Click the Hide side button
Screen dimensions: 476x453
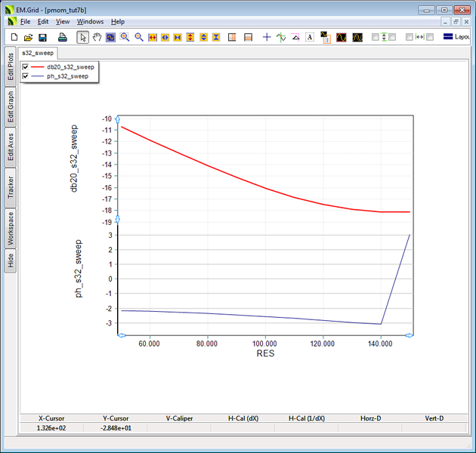coord(11,260)
